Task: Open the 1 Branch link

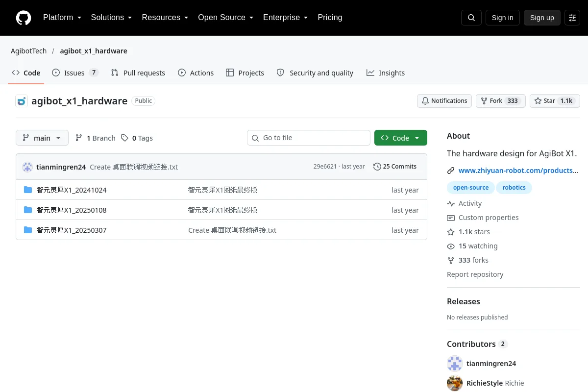Action: coord(96,138)
